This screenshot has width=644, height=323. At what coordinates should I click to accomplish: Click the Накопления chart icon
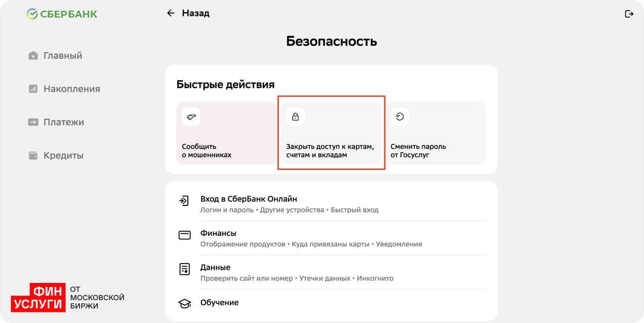click(x=33, y=89)
